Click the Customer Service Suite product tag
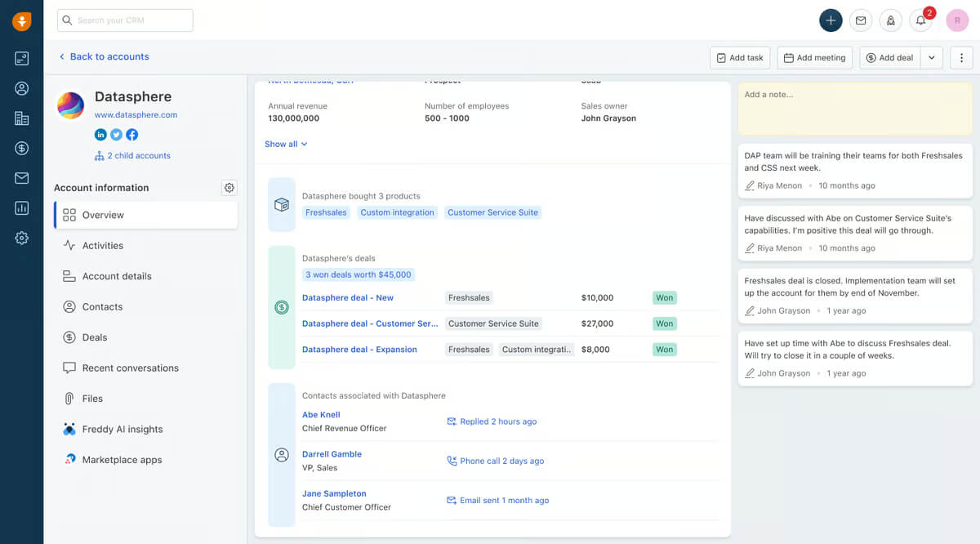Screen dimensions: 980x544 [x=492, y=212]
